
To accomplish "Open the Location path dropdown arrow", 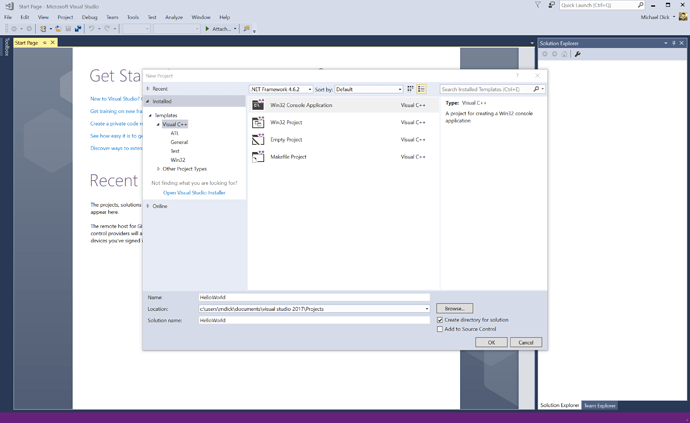I will point(426,309).
